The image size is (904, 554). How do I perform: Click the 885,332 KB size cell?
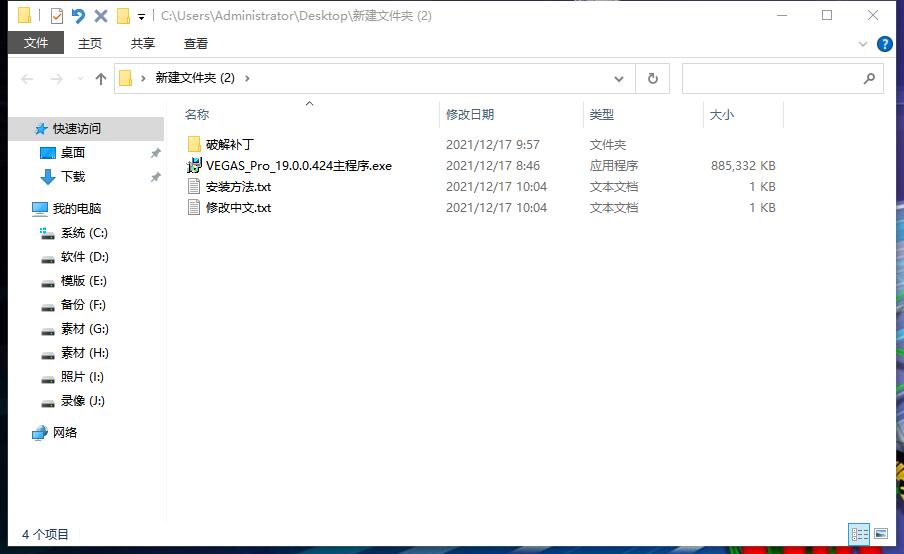[x=743, y=165]
